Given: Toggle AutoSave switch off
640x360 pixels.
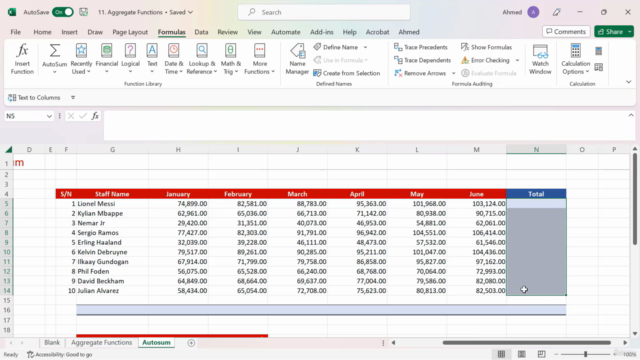Looking at the screenshot, I should tap(63, 12).
